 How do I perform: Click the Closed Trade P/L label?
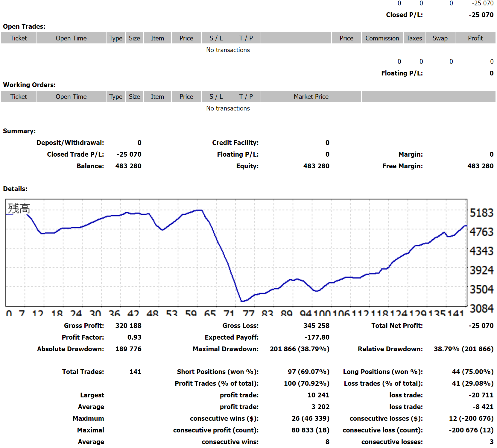click(75, 154)
